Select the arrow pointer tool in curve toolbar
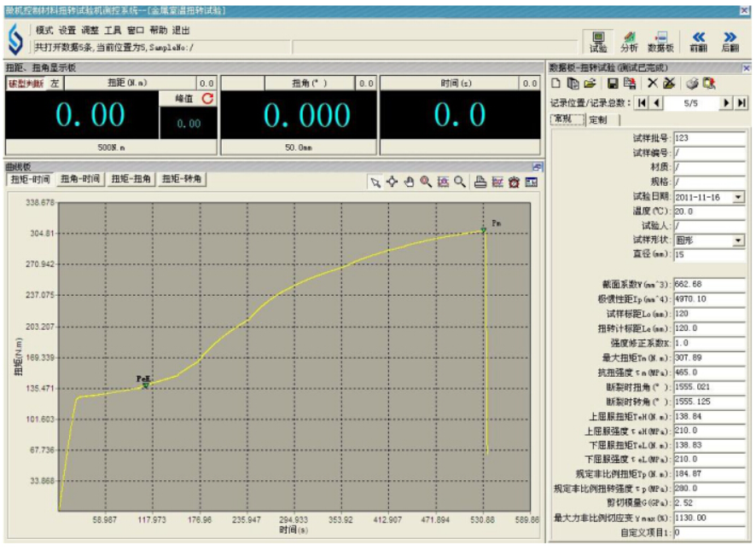The image size is (756, 550). click(375, 182)
